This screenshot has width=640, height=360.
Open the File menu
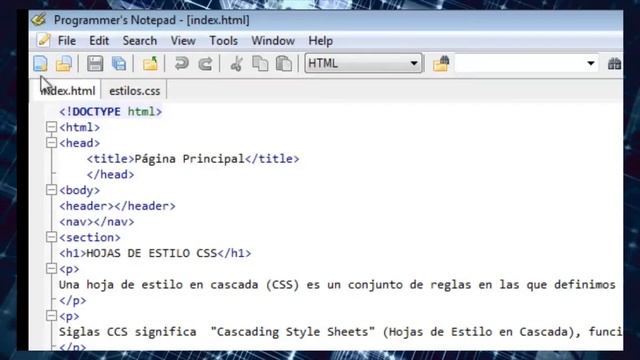67,41
